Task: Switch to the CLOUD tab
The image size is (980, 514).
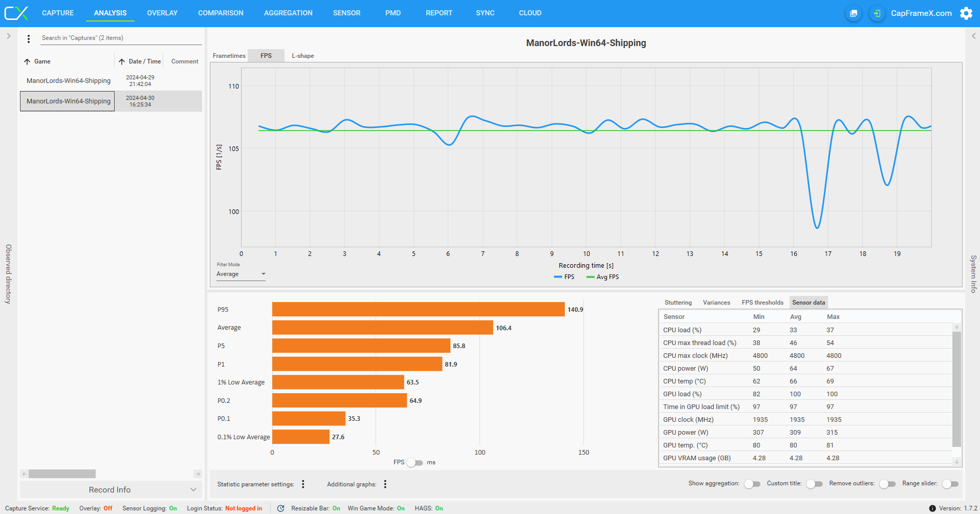Action: coord(530,13)
